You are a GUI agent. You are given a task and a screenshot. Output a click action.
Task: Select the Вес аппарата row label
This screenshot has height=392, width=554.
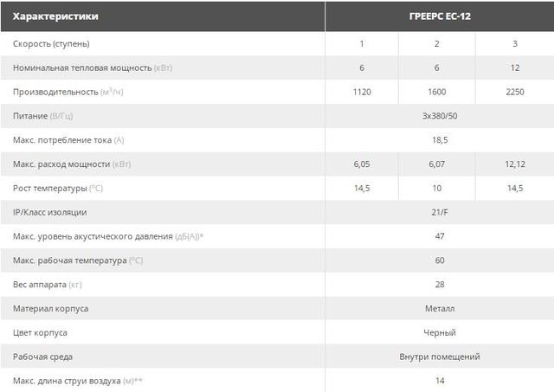click(x=48, y=285)
